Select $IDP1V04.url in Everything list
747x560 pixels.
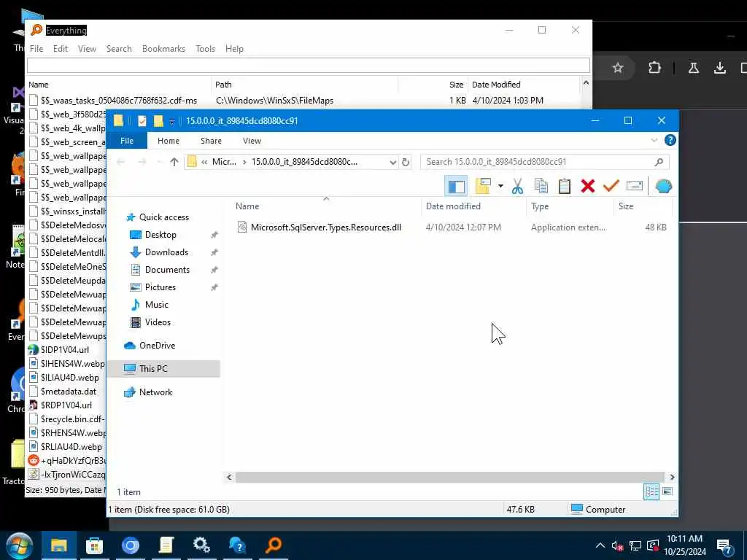pos(65,349)
